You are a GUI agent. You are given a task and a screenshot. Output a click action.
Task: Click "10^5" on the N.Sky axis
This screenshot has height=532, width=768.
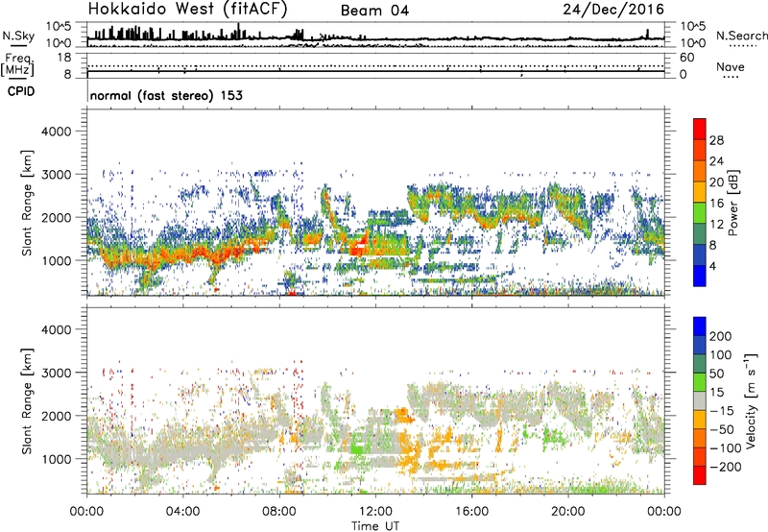pos(59,27)
